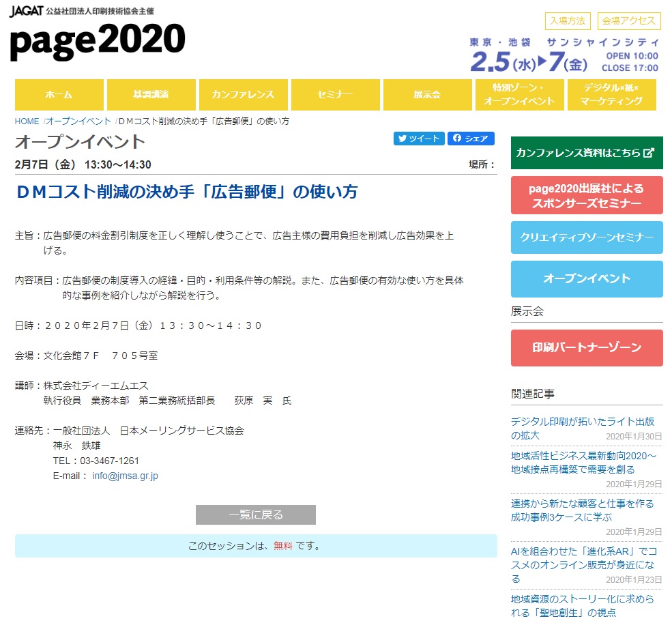Open カンファレンス資料はこちら green banner
This screenshot has height=623, width=672.
[587, 153]
